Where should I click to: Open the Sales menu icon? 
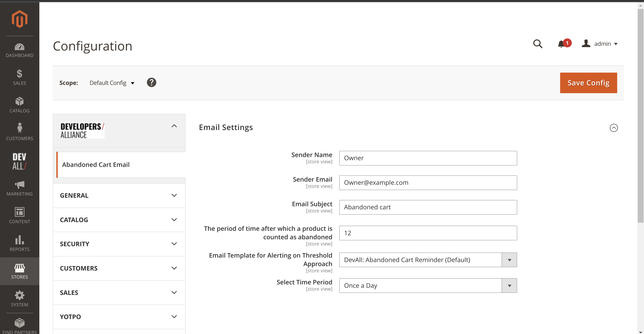coord(19,78)
